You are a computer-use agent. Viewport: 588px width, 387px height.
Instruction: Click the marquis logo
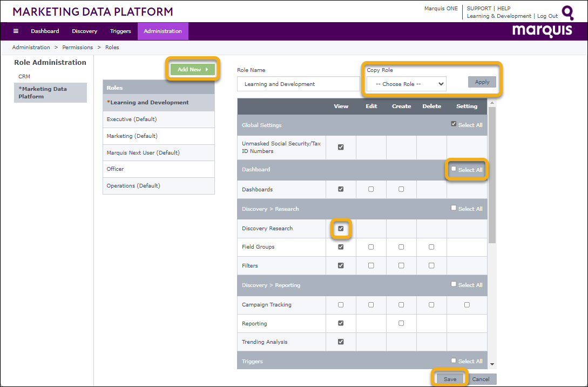(542, 30)
